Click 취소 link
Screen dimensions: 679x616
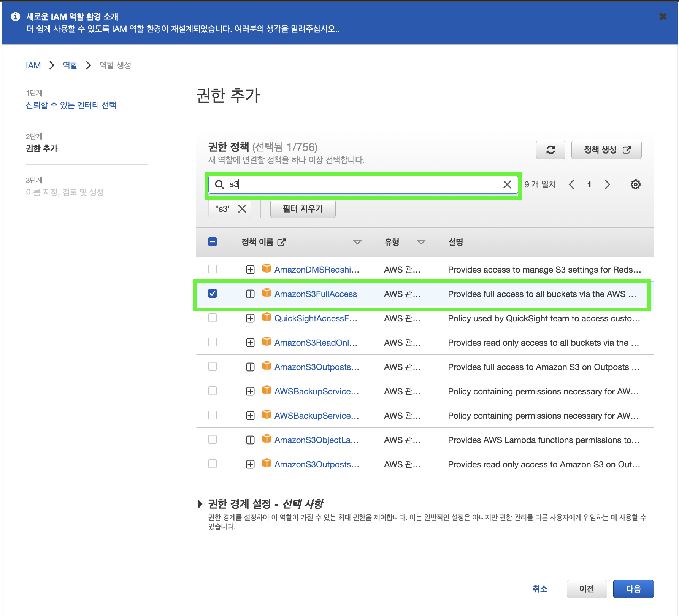[x=540, y=589]
